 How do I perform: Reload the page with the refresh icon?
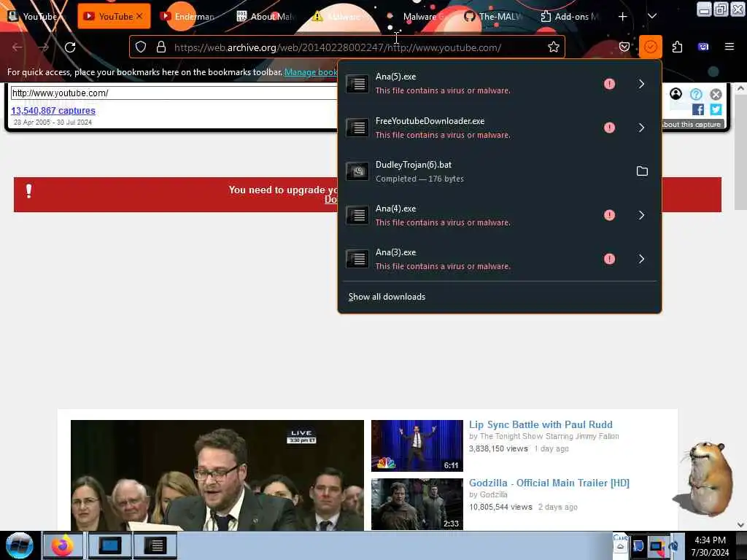click(70, 47)
